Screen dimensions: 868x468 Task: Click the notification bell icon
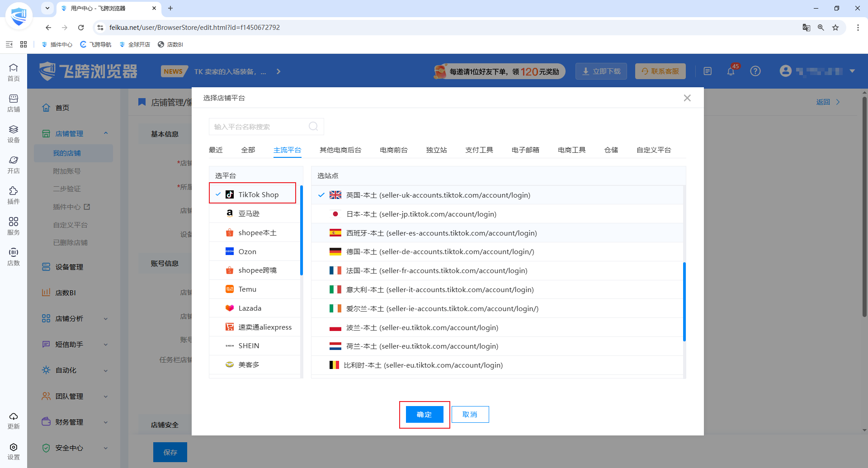pyautogui.click(x=731, y=71)
